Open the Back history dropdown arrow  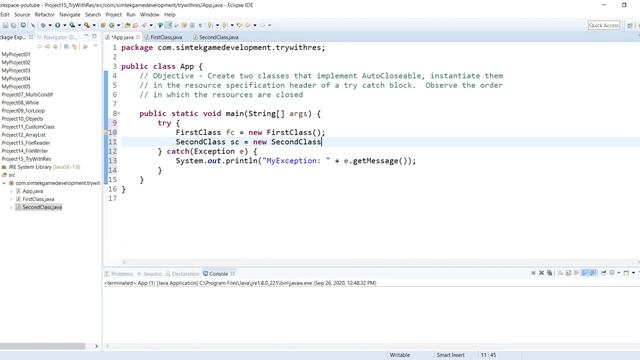[x=255, y=25]
